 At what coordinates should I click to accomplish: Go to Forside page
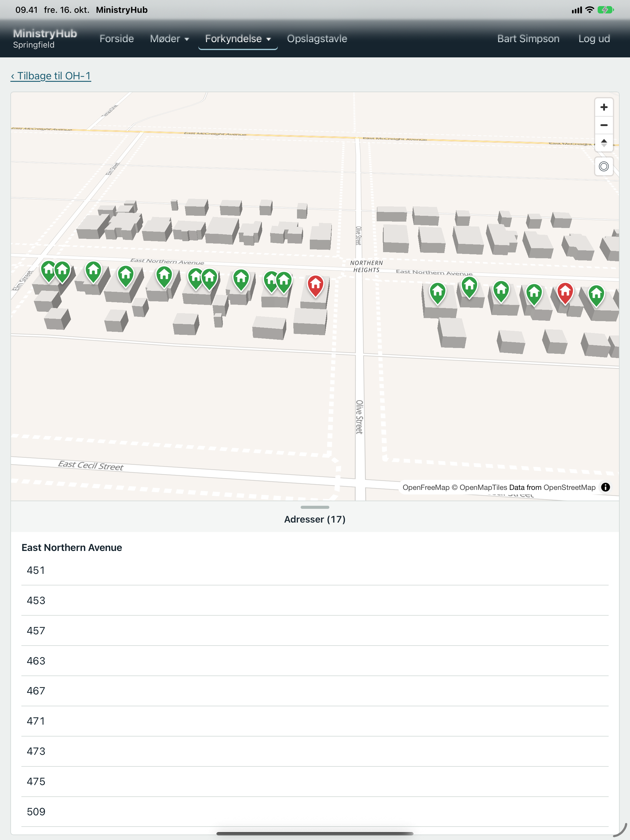point(117,39)
